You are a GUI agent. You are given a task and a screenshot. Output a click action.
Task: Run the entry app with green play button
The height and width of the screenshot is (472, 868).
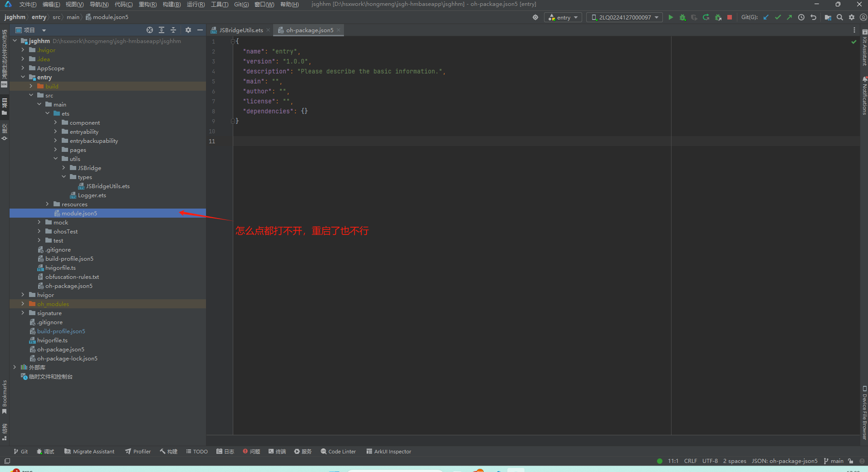(671, 17)
